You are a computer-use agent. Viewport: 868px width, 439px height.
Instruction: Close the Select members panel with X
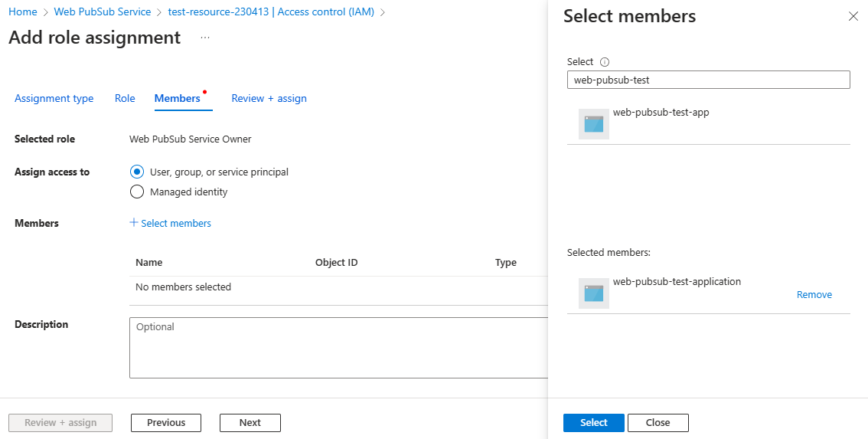tap(853, 16)
